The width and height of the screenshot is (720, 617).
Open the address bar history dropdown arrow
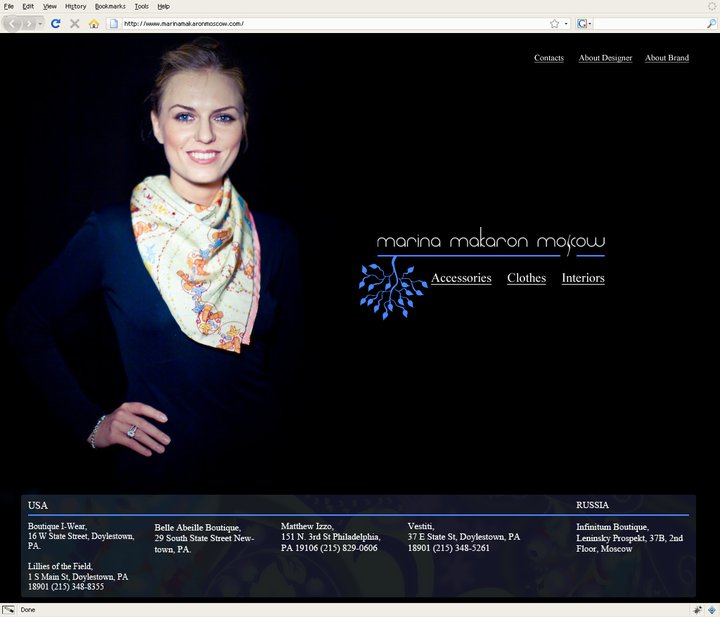(x=566, y=23)
